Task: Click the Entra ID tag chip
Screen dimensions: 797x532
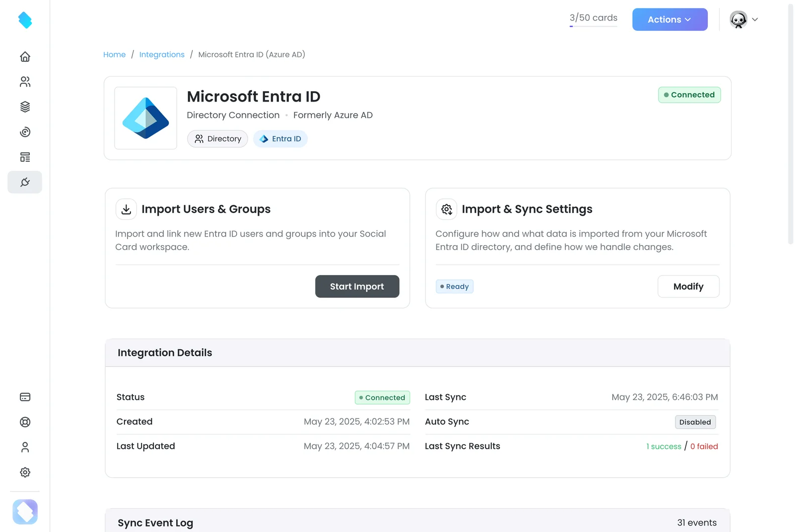Action: 280,139
